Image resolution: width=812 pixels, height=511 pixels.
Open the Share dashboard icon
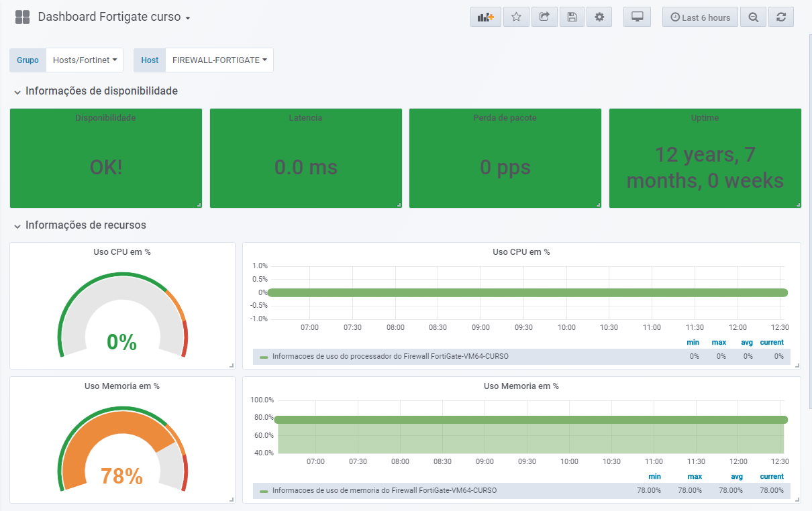(544, 17)
